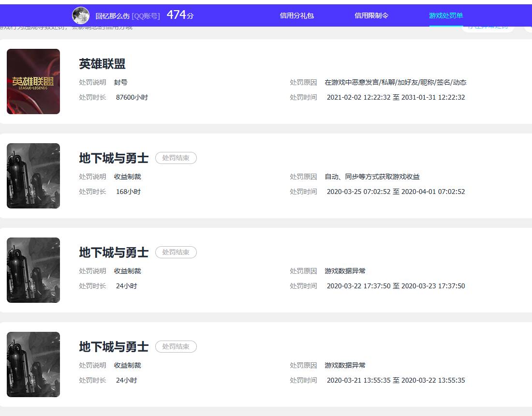Click the 处罚结束 pill on the second DNF entry
The width and height of the screenshot is (532, 416).
[x=176, y=252]
